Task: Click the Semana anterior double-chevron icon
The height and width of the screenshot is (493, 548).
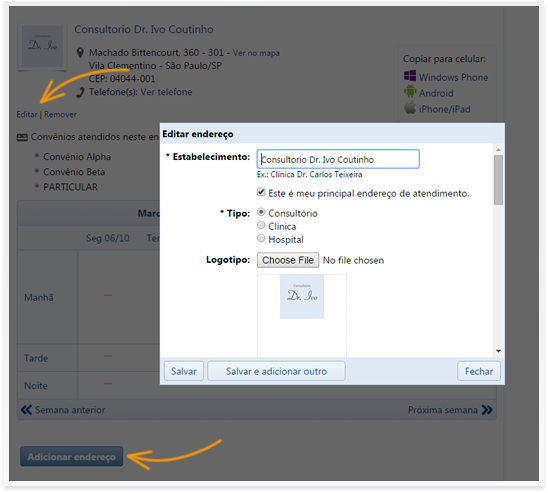Action: [x=26, y=410]
